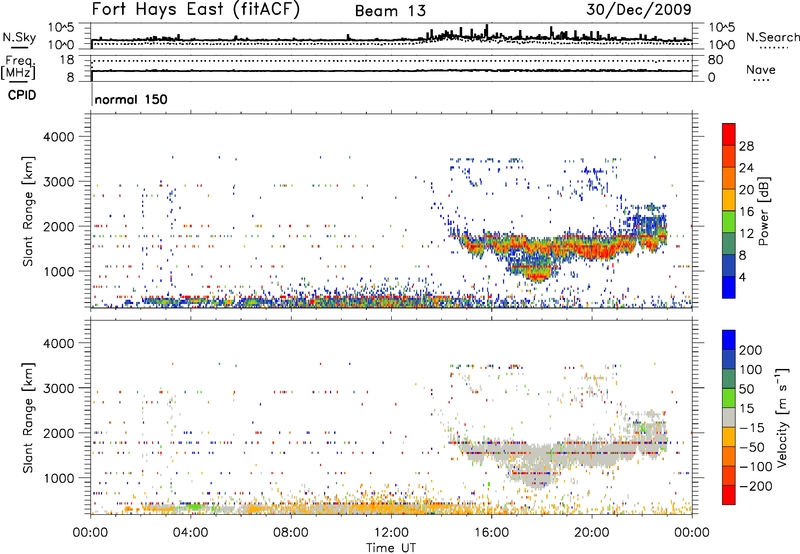Click the "-200" velocity colorbar label
The image size is (800, 554).
point(756,486)
